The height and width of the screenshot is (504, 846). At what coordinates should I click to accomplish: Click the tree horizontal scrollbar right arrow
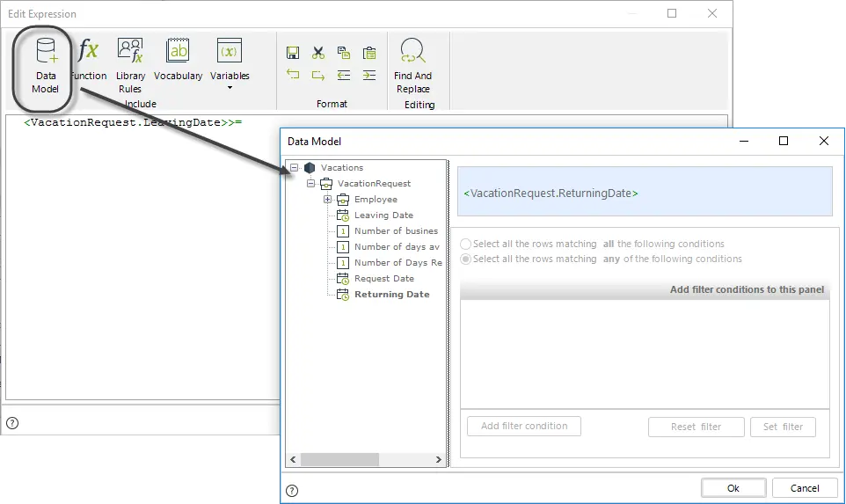pos(439,460)
